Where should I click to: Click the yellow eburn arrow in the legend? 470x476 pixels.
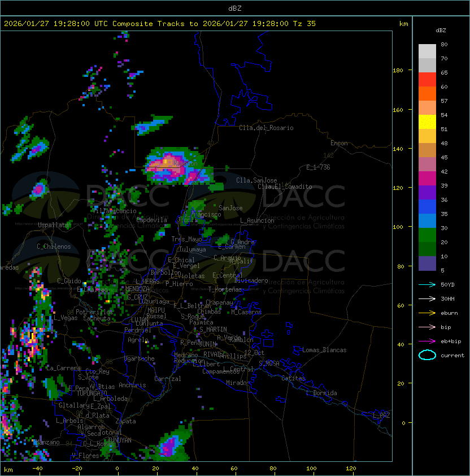pyautogui.click(x=427, y=313)
